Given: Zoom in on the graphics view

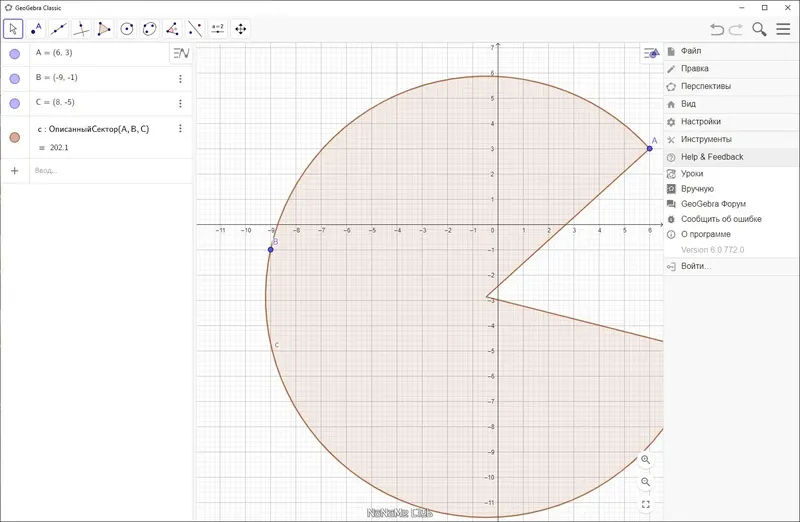Looking at the screenshot, I should (x=645, y=459).
